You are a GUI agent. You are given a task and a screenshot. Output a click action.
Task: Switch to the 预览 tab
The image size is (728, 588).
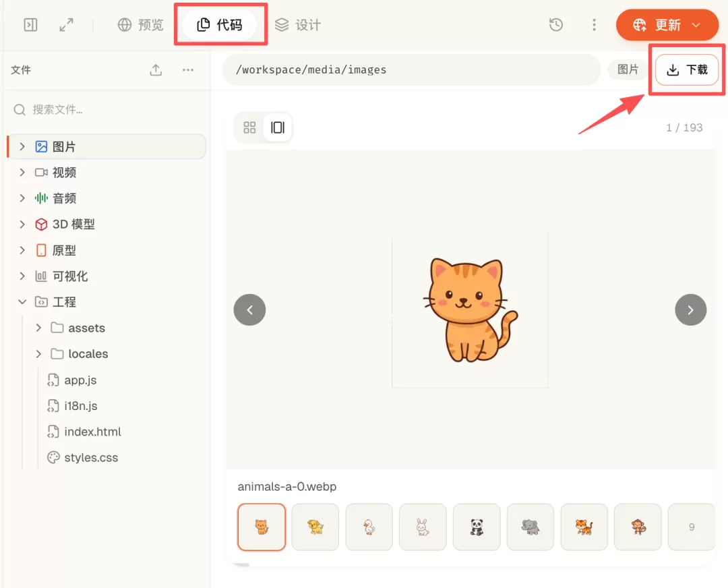(x=141, y=25)
